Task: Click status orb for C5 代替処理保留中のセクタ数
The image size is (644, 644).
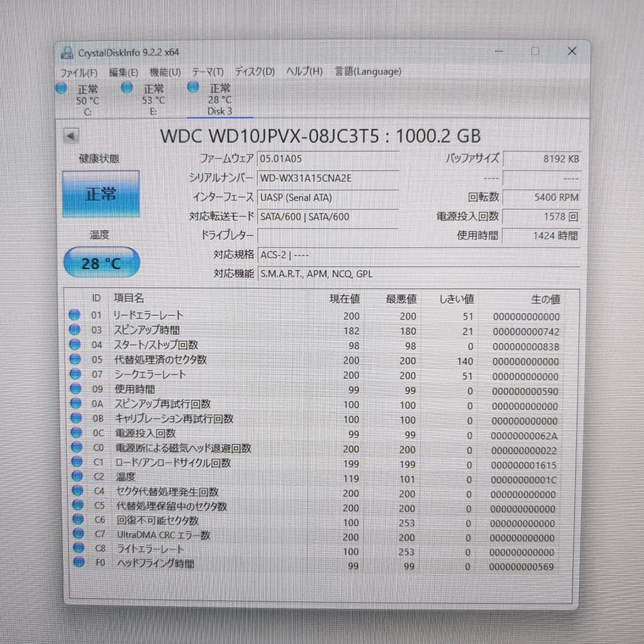Action: [x=78, y=505]
